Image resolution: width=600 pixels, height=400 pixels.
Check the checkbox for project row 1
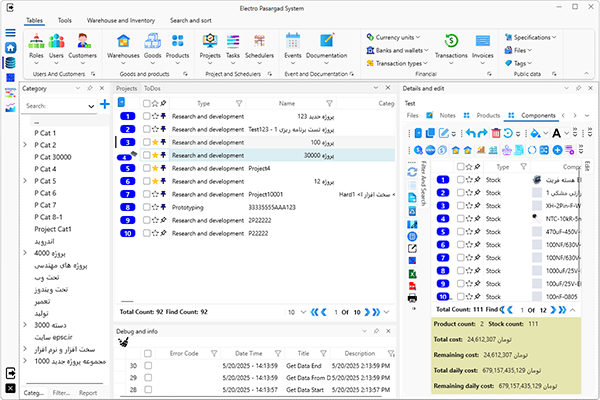click(146, 116)
